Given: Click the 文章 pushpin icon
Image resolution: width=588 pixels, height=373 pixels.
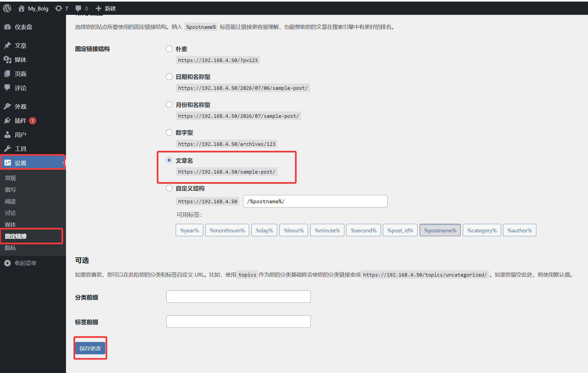Looking at the screenshot, I should click(8, 45).
